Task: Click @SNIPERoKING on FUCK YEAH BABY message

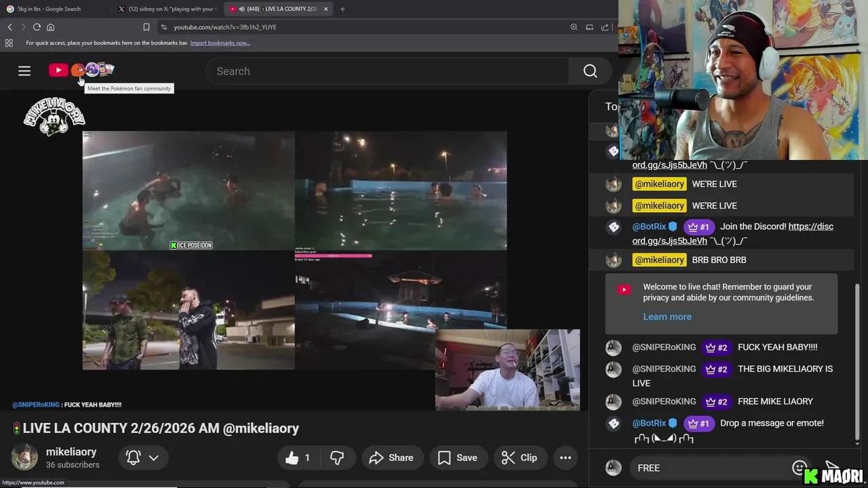Action: tap(664, 347)
